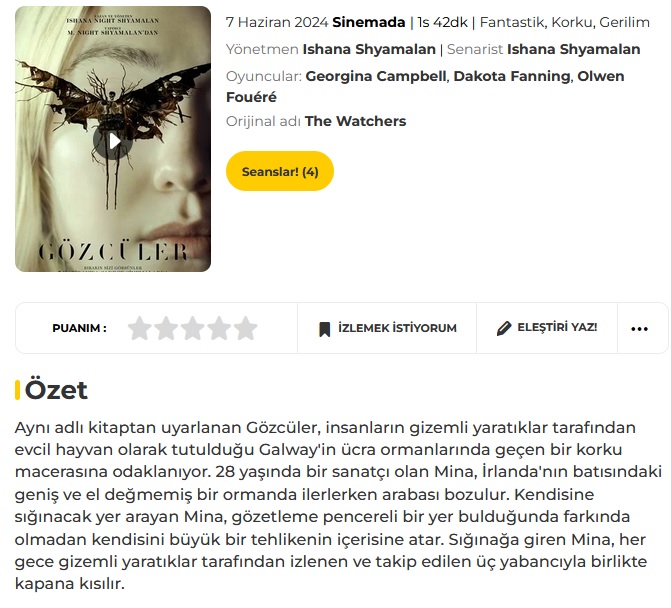
Task: Rate the movie five stars
Action: click(246, 328)
